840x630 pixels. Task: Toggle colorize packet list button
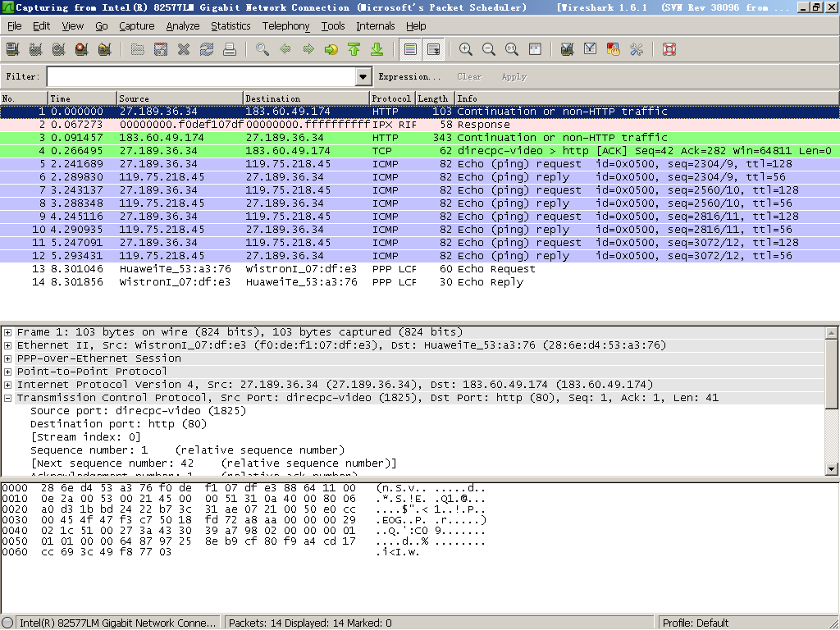410,50
